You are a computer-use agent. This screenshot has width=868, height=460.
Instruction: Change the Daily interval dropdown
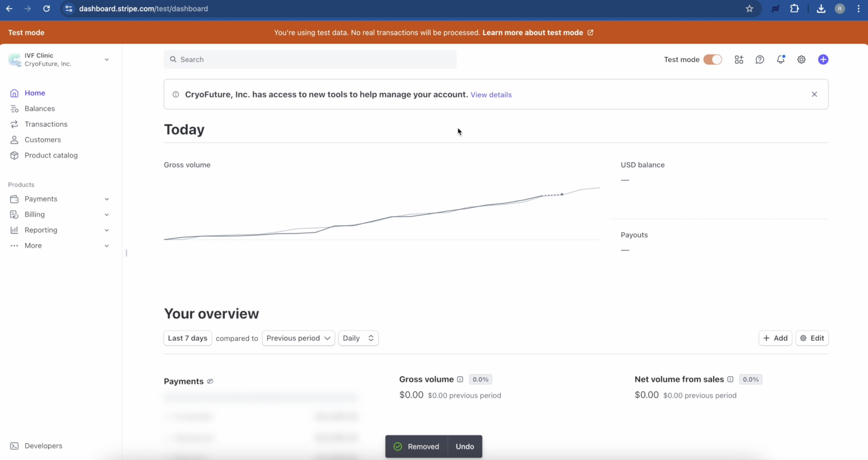click(358, 338)
